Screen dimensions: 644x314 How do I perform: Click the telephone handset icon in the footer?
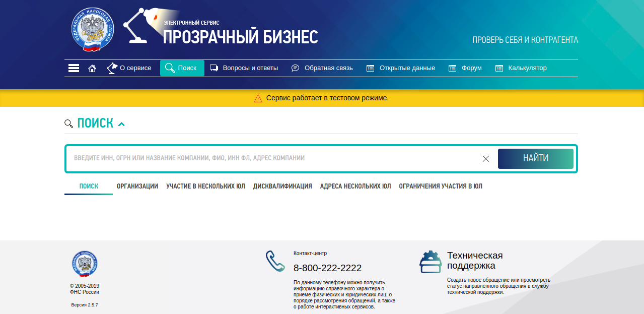click(x=274, y=262)
